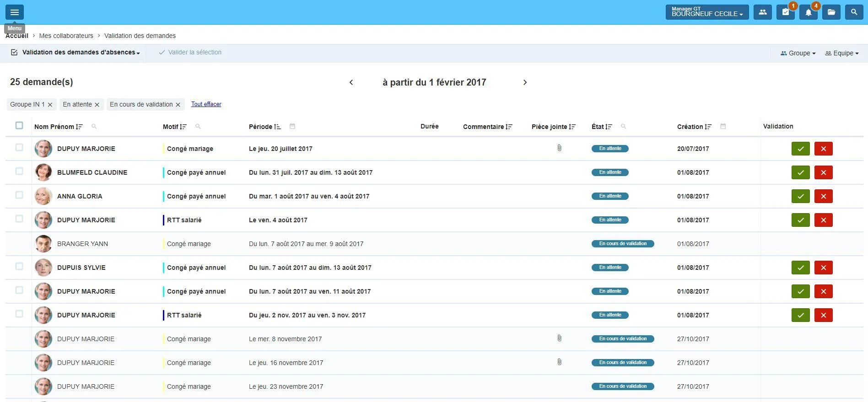Viewport: 868px width, 402px height.
Task: Reject Blumfeld Claudine's congé payé annuel
Action: (x=824, y=172)
